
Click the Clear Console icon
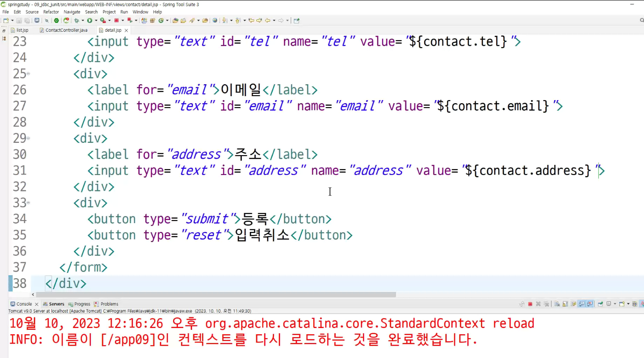tap(557, 304)
